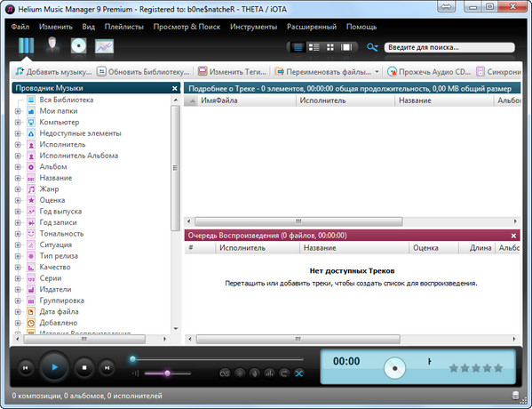Click 'Переименовать файлы...' toolbar button
Viewport: 532px width, 409px height.
323,72
